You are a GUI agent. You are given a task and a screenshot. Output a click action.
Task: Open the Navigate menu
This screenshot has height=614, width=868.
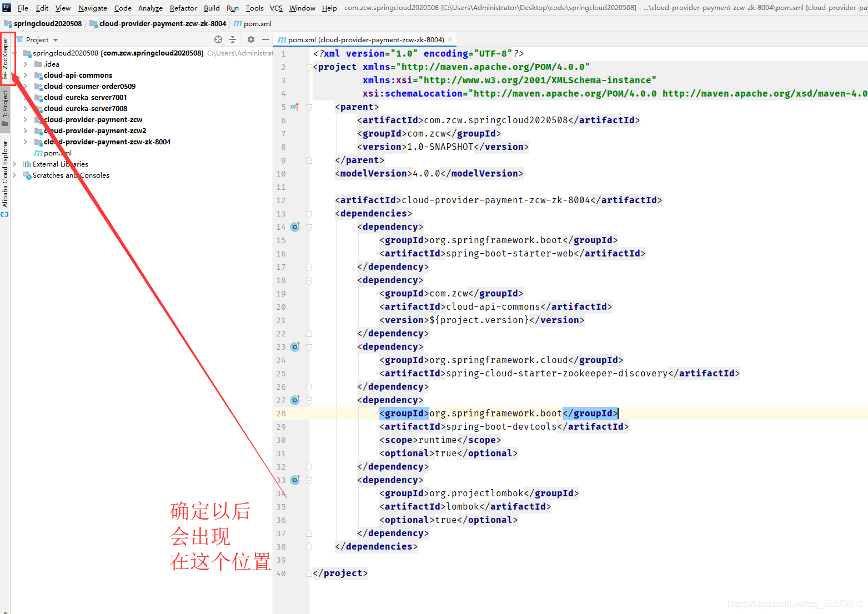point(92,8)
